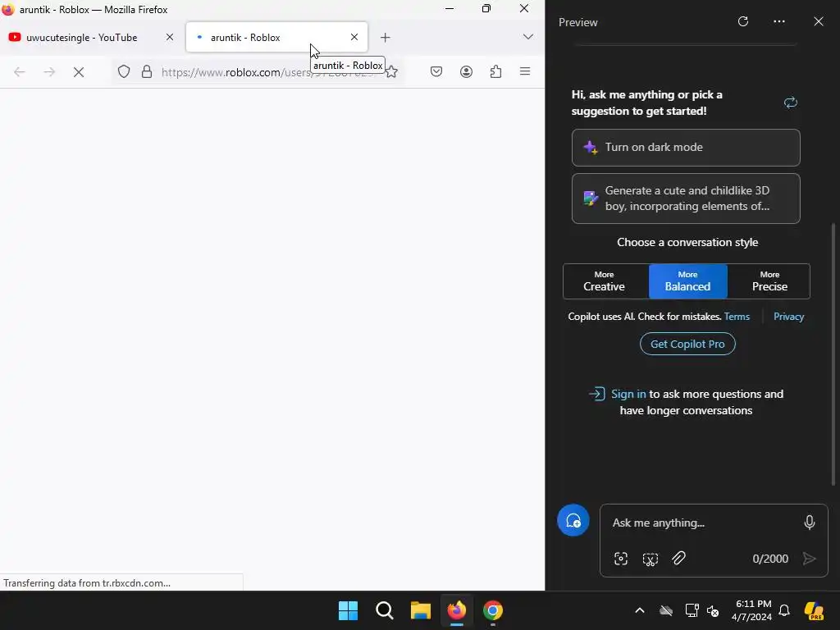Screen dimensions: 840x630
Task: Click muted volume tray icon
Action: click(x=713, y=610)
